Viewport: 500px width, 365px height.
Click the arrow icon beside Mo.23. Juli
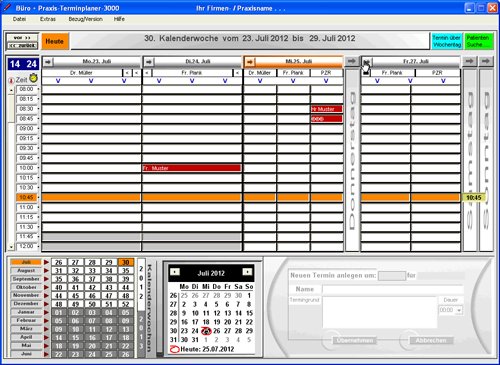[x=48, y=62]
